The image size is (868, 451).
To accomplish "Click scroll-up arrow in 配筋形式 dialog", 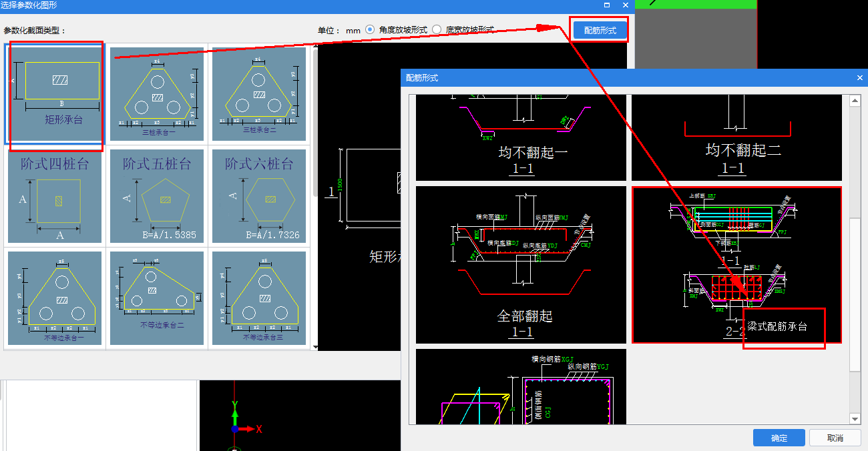I will coord(855,100).
